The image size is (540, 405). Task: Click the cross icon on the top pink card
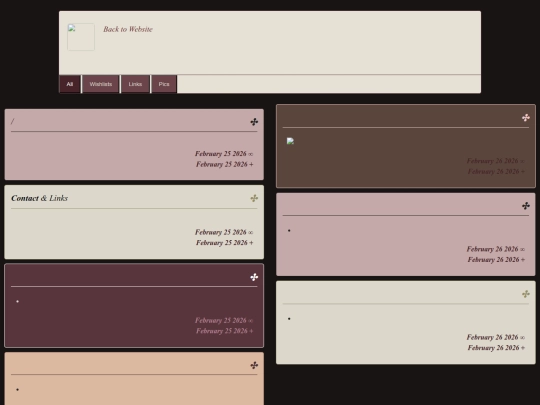coord(254,122)
